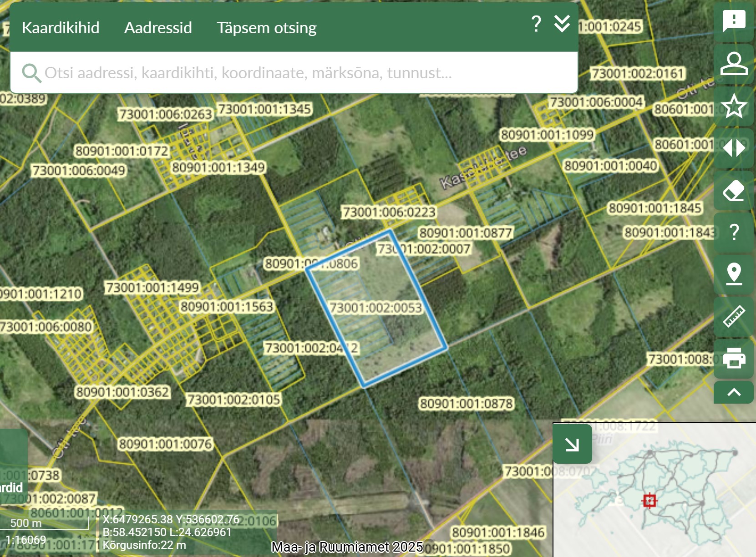Collapse the overview map with arrow button
Screen dimensions: 756x557
click(572, 444)
